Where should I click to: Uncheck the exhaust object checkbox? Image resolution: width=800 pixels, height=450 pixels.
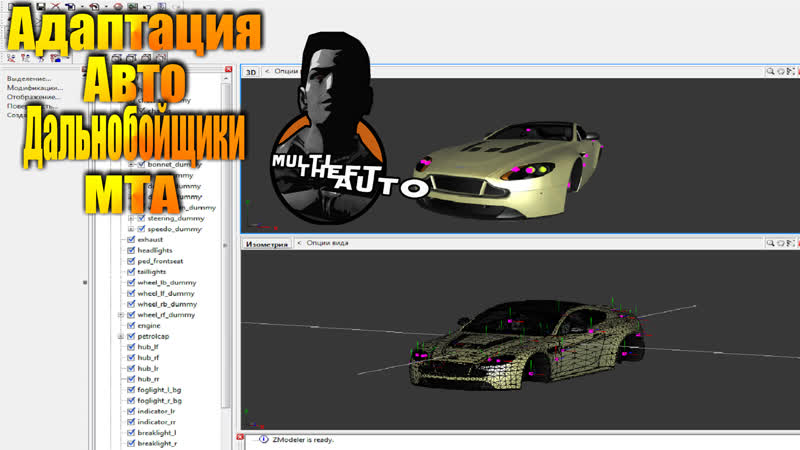coord(131,239)
